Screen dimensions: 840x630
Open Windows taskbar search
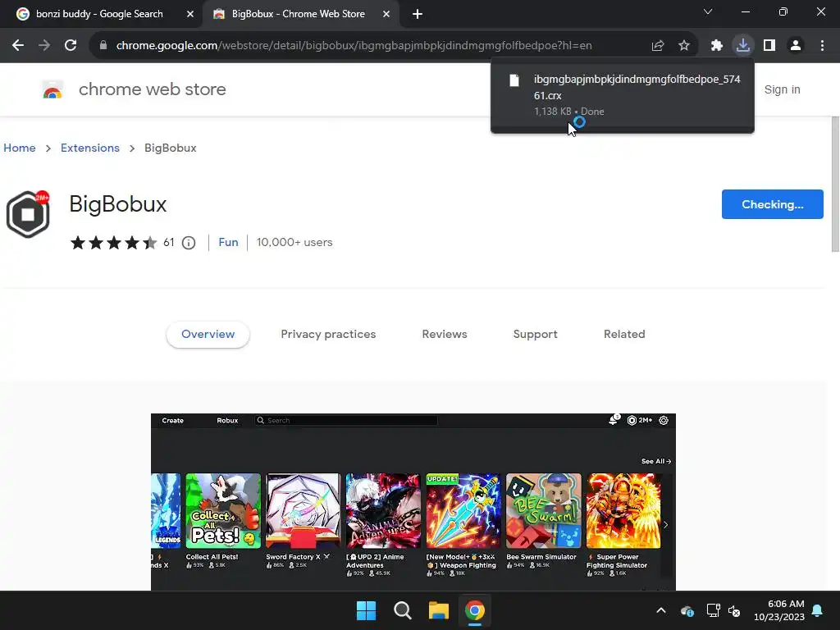point(402,610)
